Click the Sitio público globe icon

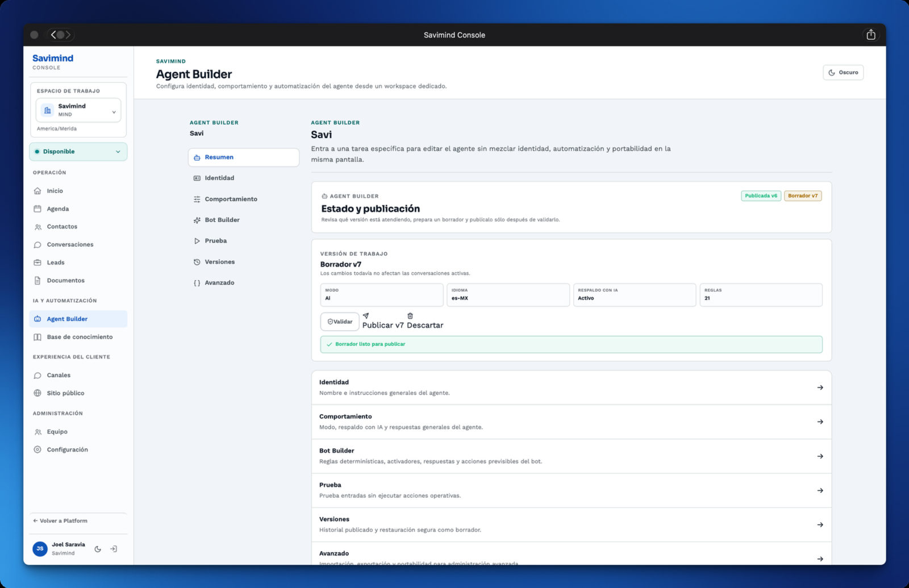point(37,393)
